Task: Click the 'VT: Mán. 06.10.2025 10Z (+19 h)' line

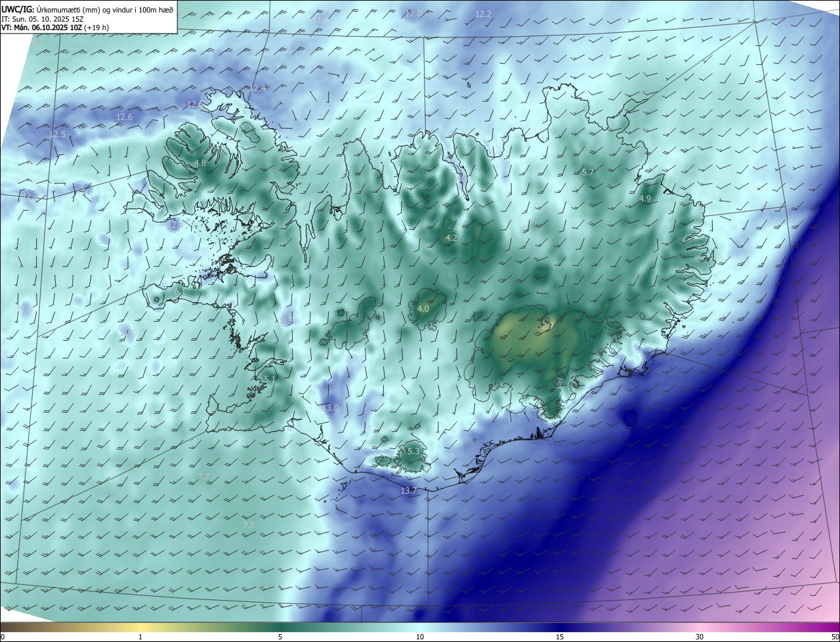Action: point(54,28)
